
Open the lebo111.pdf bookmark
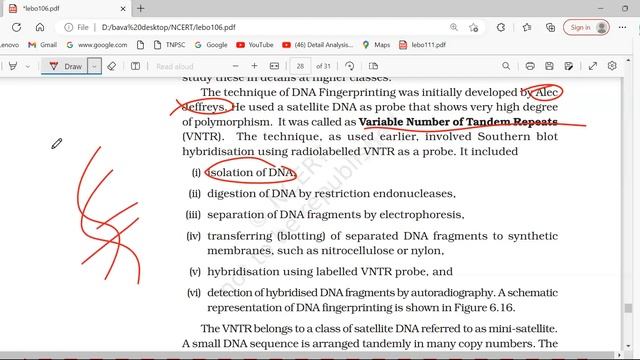(422, 45)
